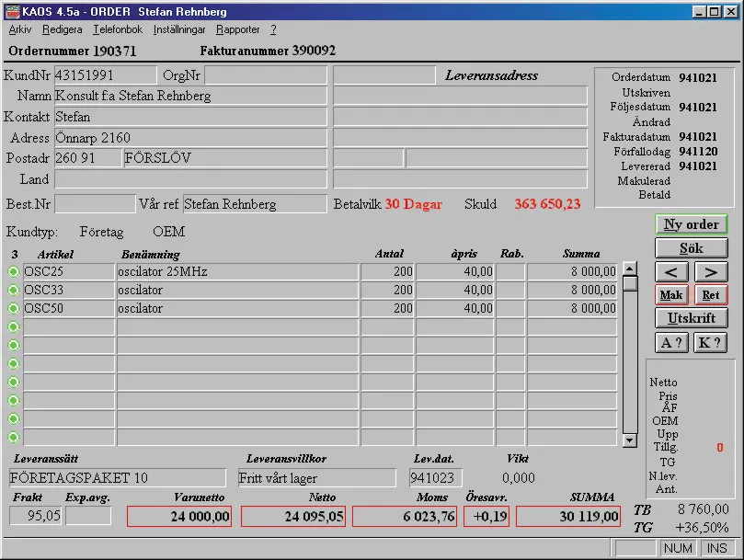Image resolution: width=744 pixels, height=560 pixels.
Task: Click the Öresavr. value +0,19
Action: tap(486, 517)
